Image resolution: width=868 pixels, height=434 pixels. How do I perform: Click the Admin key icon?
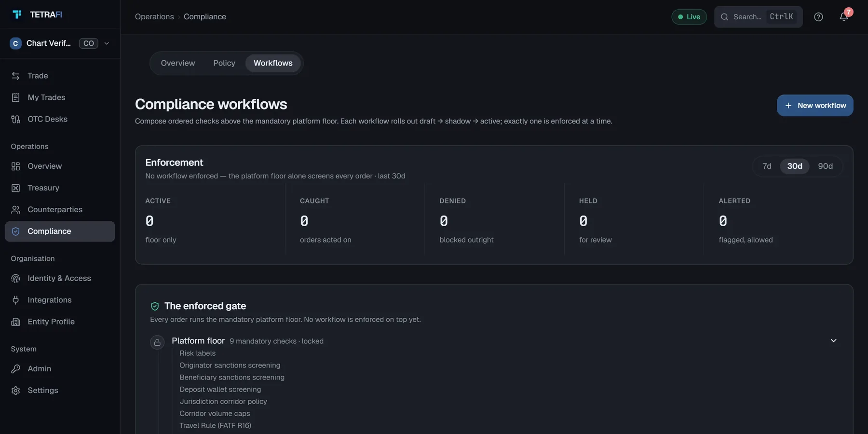point(16,369)
